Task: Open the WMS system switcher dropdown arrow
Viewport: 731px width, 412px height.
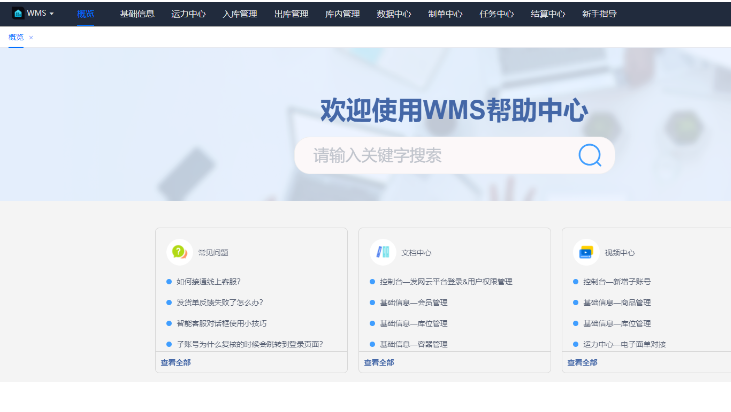Action: pyautogui.click(x=51, y=14)
